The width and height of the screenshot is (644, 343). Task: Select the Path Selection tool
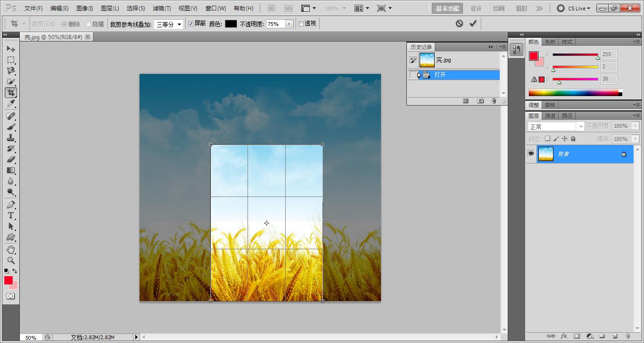11,226
